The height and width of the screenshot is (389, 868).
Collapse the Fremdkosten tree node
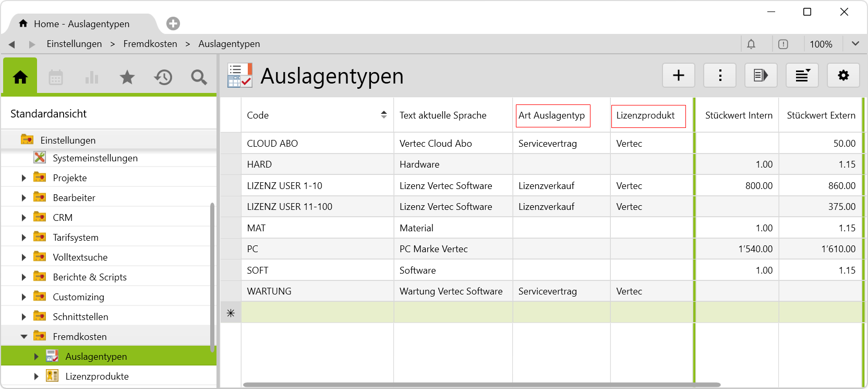tap(23, 337)
